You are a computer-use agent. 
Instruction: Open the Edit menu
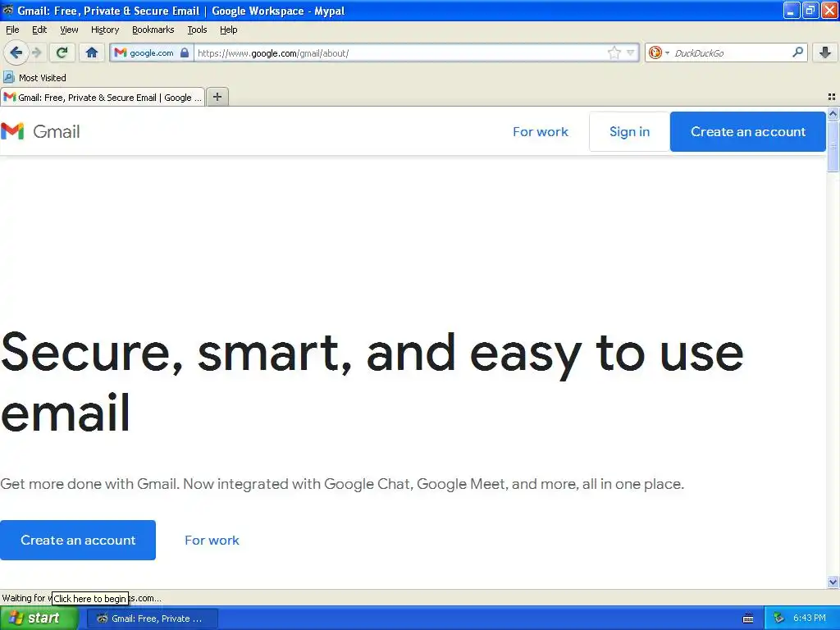point(39,30)
